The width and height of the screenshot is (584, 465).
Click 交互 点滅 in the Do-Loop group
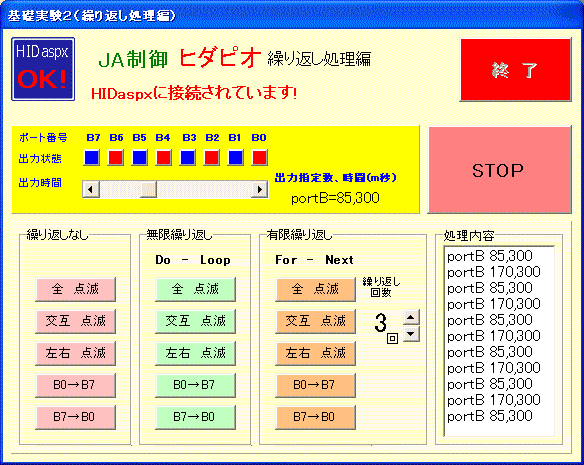click(x=196, y=321)
